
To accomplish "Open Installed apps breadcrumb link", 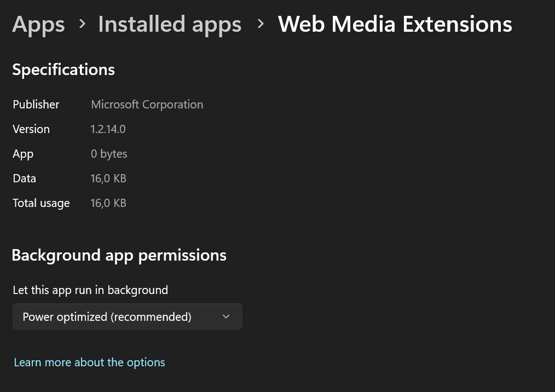I will coord(170,24).
